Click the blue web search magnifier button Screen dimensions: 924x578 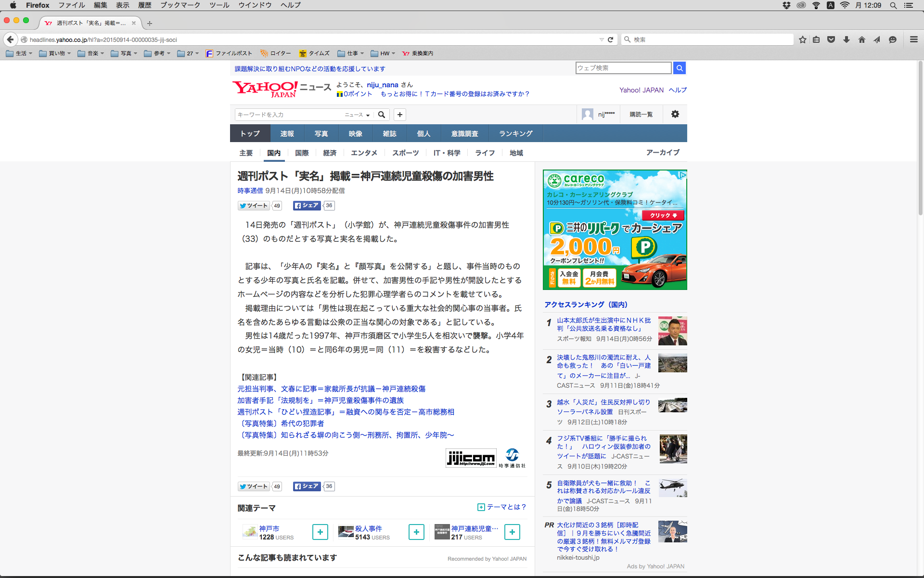click(679, 68)
